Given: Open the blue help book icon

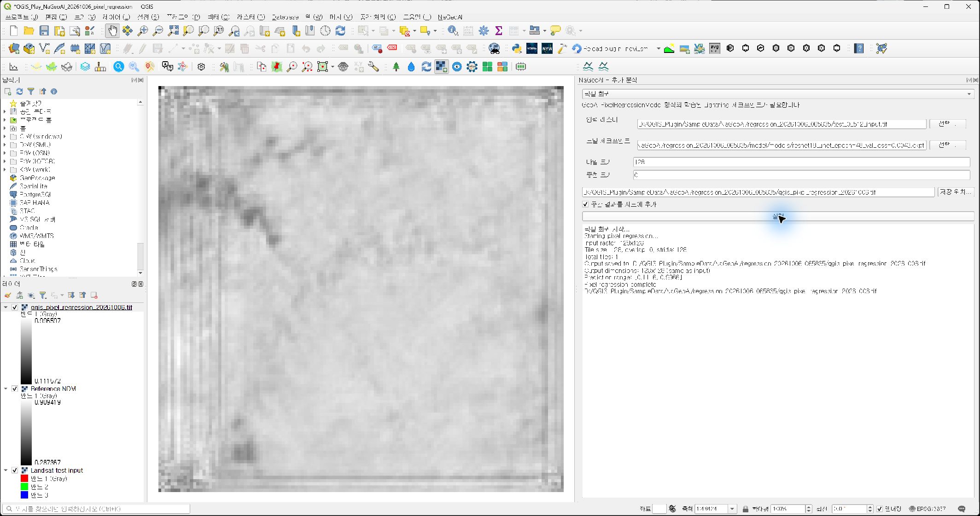Looking at the screenshot, I should (859, 48).
